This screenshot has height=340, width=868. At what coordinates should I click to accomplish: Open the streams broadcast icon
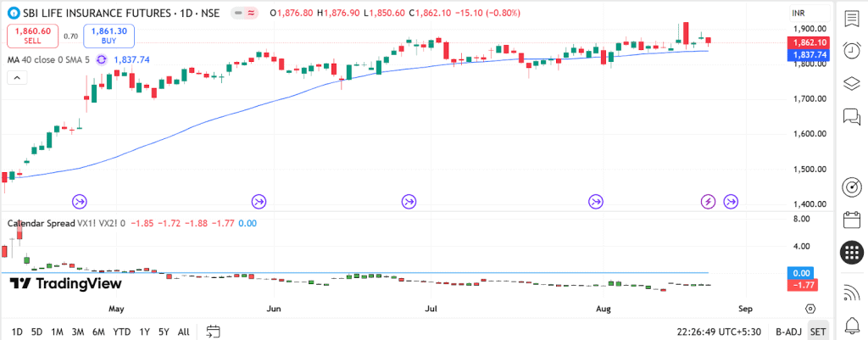[x=851, y=292]
